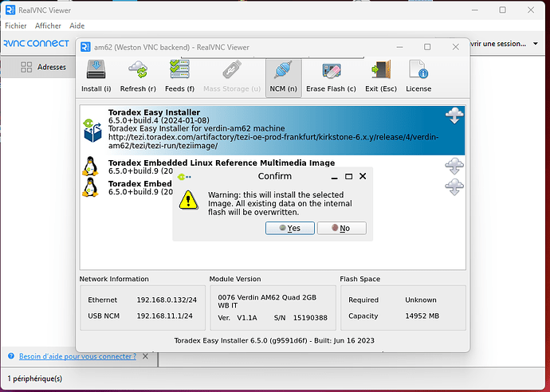The width and height of the screenshot is (550, 392).
Task: Dismiss the Besoin d'aide banner with X
Action: pos(146,356)
